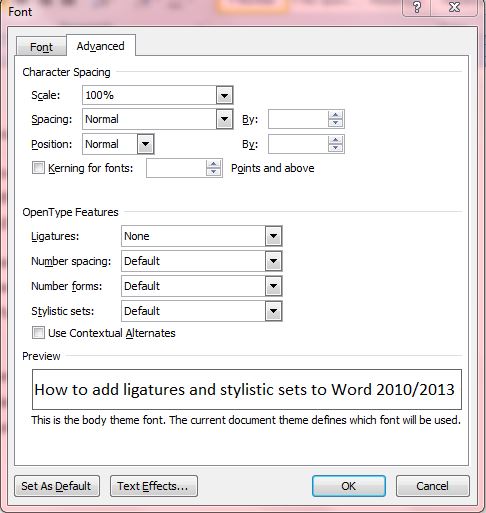This screenshot has width=486, height=513.
Task: Expand the Number spacing dropdown
Action: click(273, 261)
